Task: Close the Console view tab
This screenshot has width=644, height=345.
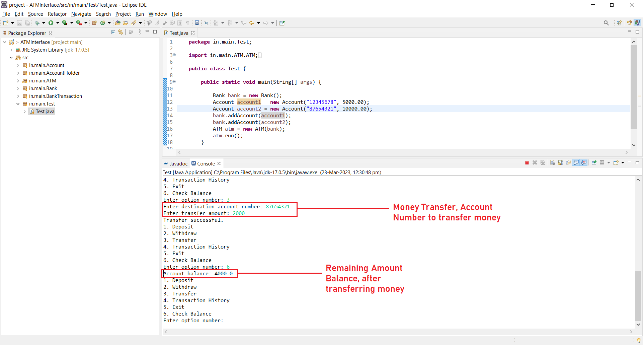Action: click(x=219, y=163)
